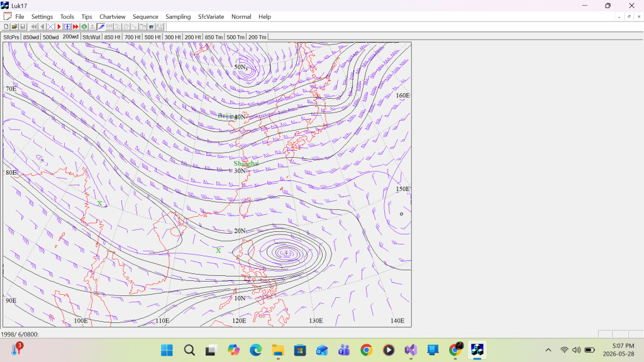Expand the SfcVariate menu
Image resolution: width=644 pixels, height=362 pixels.
click(211, 17)
